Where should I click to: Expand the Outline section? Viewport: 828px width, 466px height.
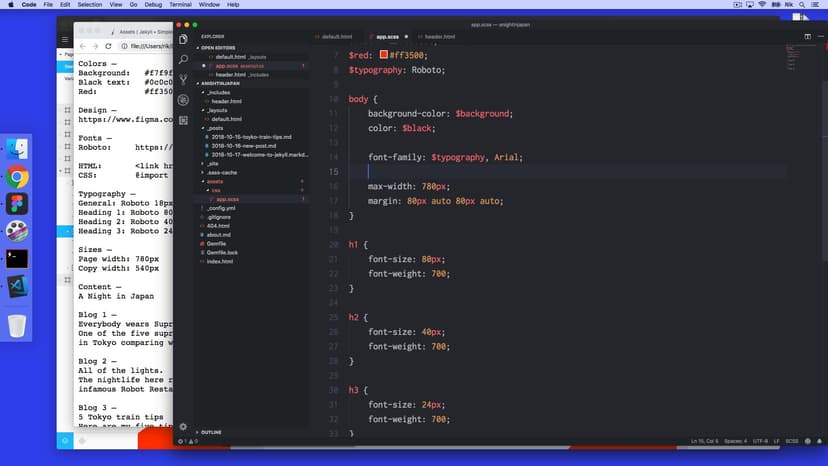[x=212, y=432]
